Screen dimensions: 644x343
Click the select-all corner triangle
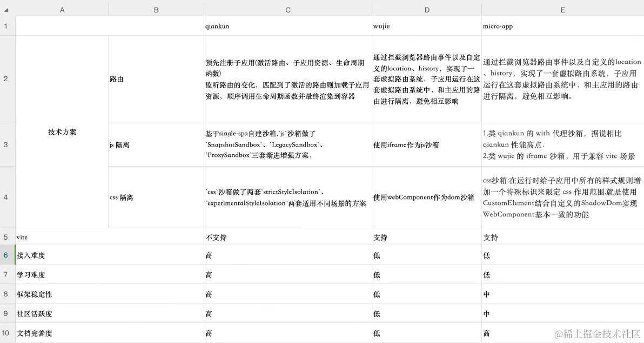[x=6, y=10]
